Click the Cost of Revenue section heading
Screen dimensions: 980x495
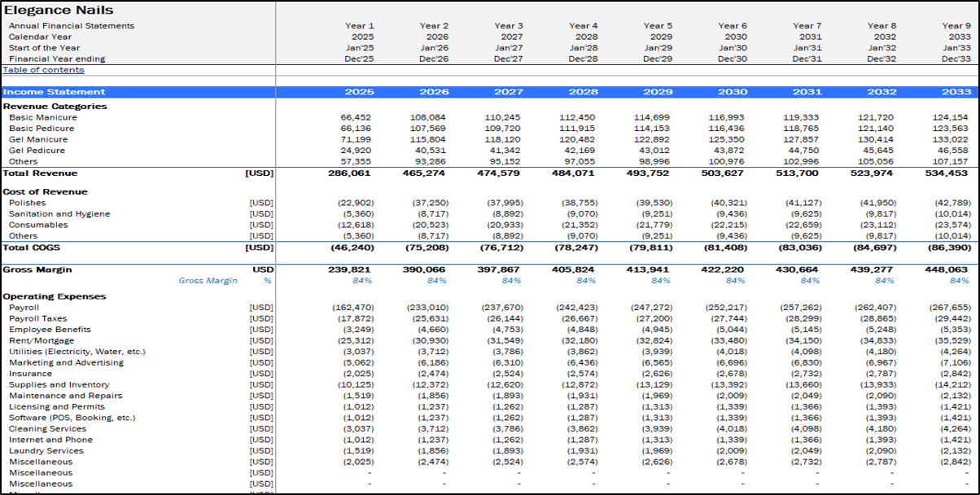[x=45, y=192]
